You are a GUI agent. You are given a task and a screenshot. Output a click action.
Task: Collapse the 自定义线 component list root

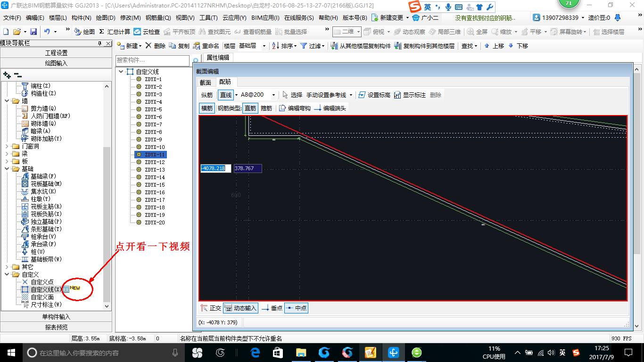click(x=121, y=72)
